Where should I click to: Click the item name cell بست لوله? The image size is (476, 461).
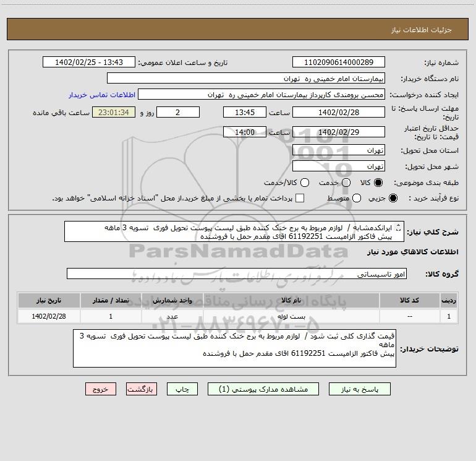pyautogui.click(x=291, y=316)
